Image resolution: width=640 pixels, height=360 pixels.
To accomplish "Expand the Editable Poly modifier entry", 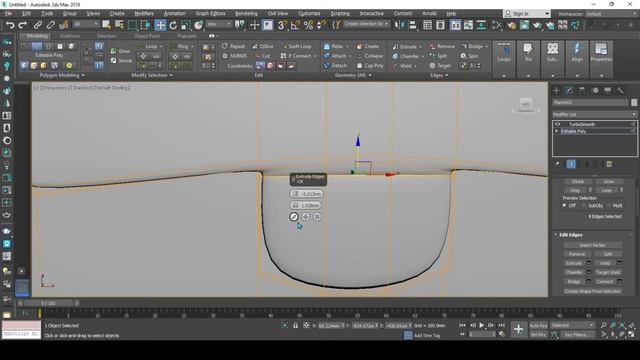I will point(557,131).
